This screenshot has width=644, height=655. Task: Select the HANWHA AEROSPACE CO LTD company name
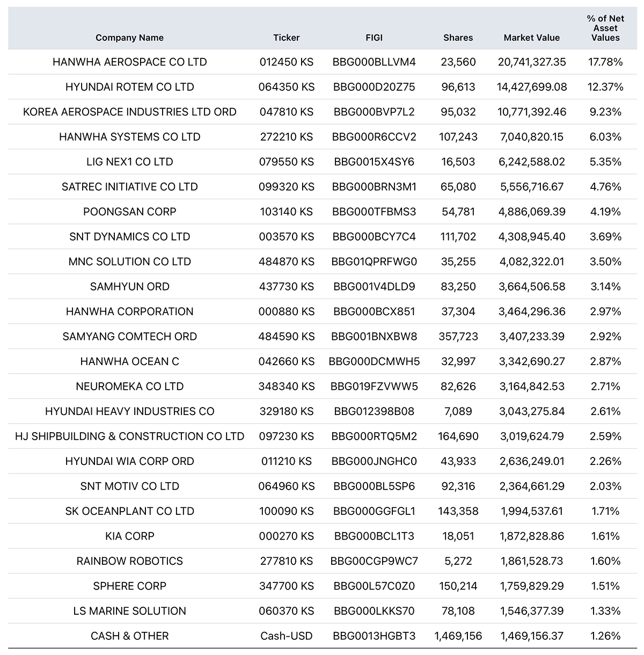pos(129,62)
